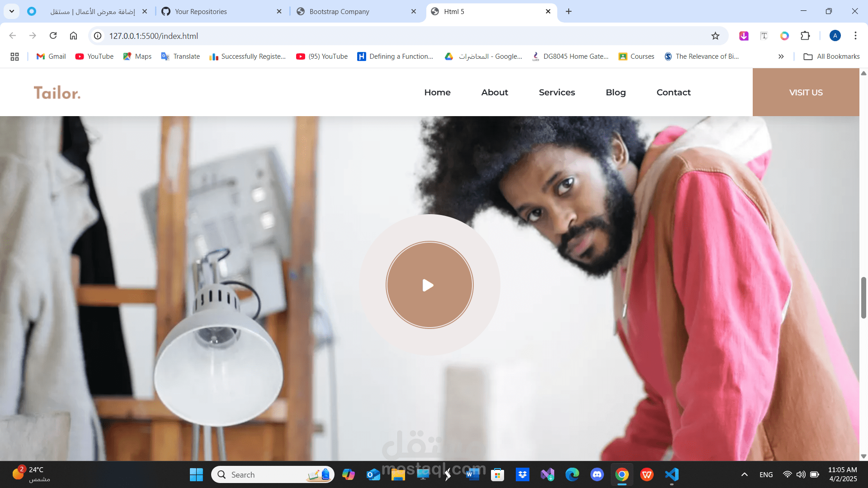Screen dimensions: 868x488
Task: Click the profile avatar icon
Action: 835,36
